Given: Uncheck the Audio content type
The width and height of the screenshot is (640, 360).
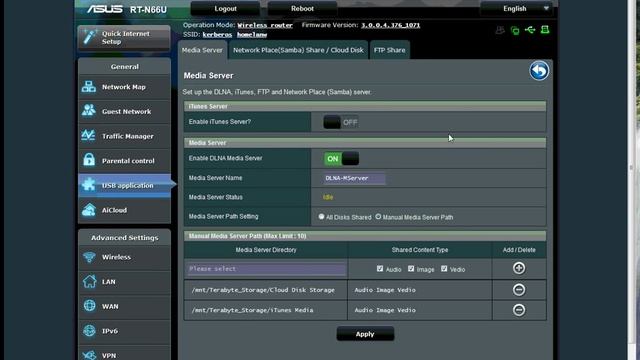Looking at the screenshot, I should click(x=380, y=269).
